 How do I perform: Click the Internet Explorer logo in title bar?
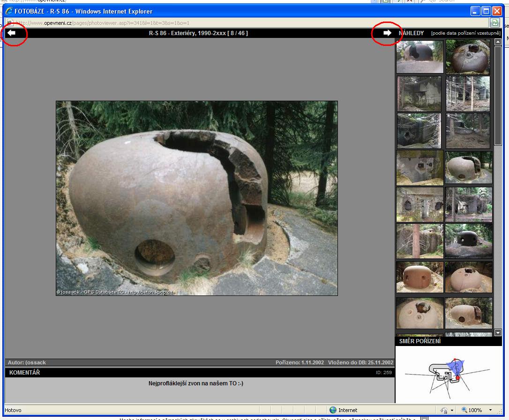[x=9, y=11]
